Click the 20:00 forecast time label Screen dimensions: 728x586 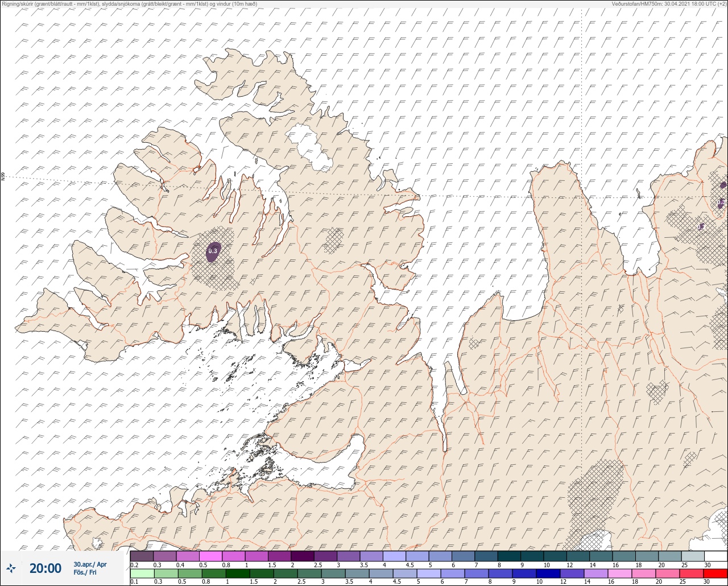coord(45,568)
